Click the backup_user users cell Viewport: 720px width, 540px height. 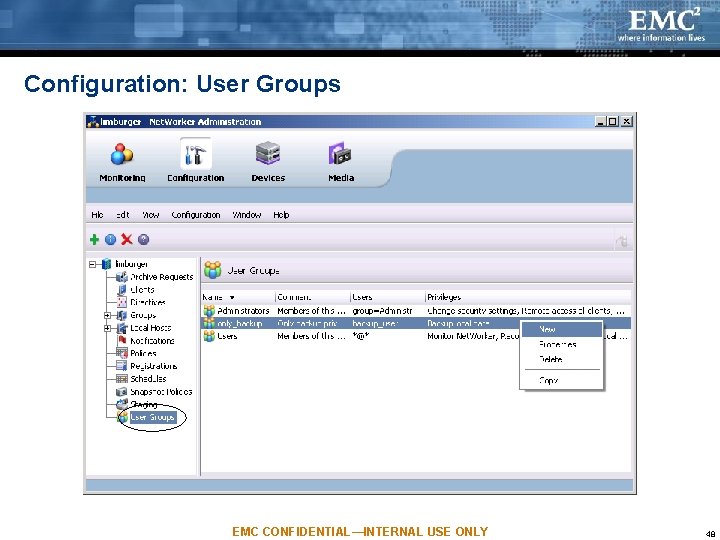coord(375,323)
